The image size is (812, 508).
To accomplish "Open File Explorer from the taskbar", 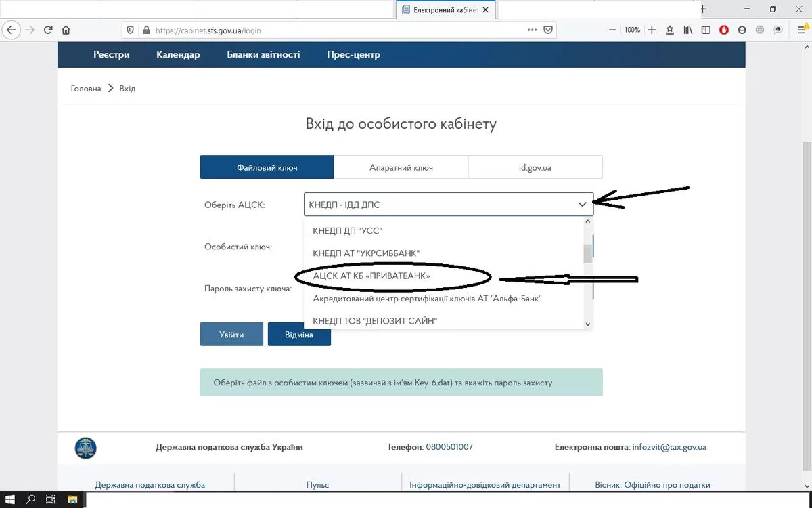I will point(74,500).
